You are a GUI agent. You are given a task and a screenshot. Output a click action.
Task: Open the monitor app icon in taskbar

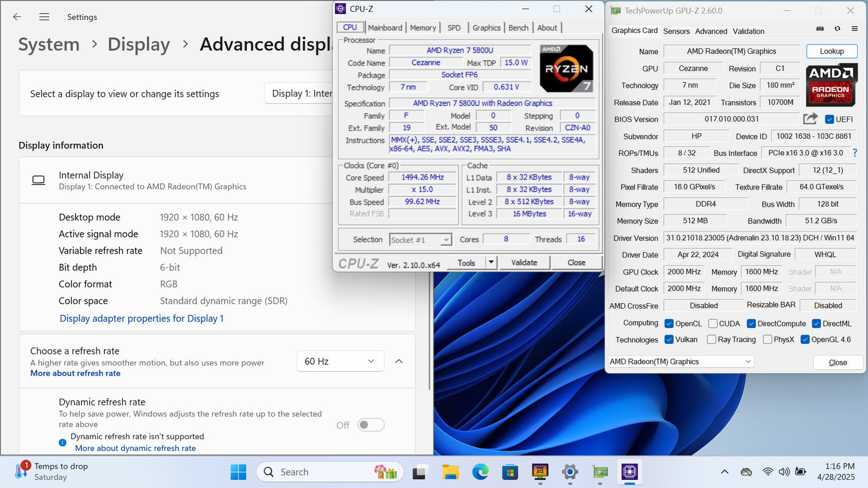click(540, 472)
